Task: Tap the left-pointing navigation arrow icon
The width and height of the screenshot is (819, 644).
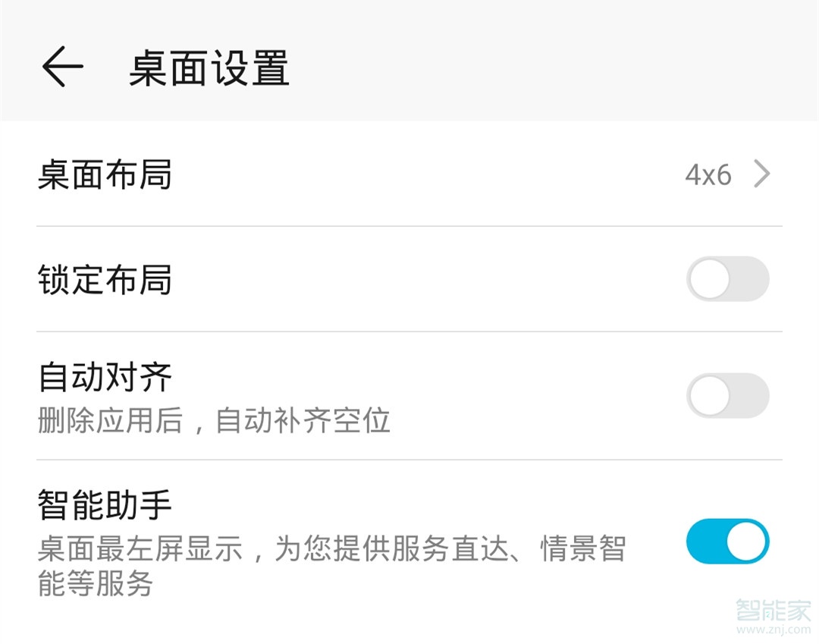Action: pyautogui.click(x=64, y=65)
